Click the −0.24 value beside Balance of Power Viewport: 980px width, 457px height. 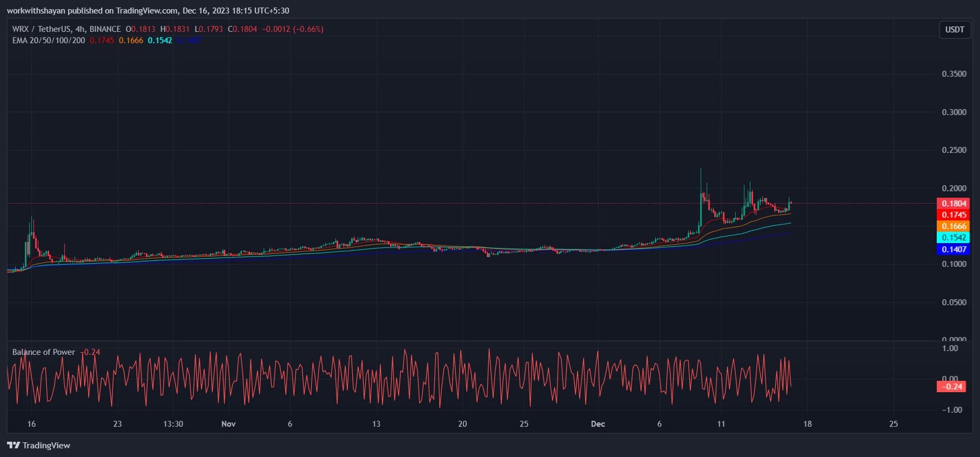click(x=90, y=352)
